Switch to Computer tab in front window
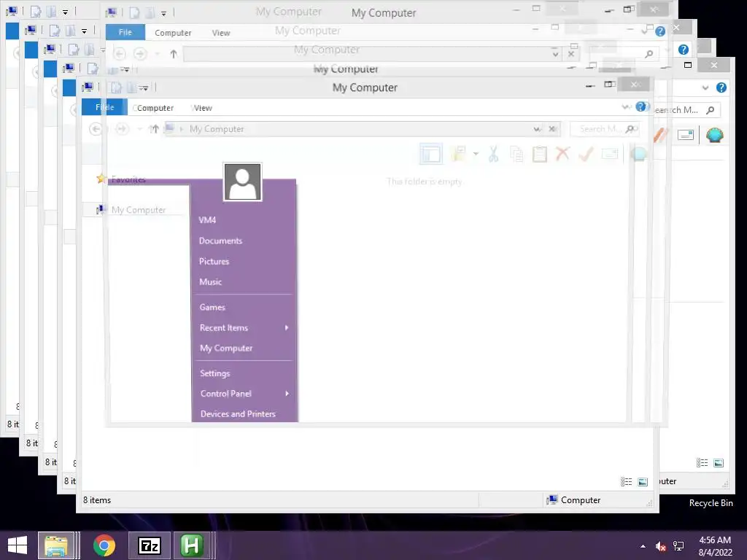This screenshot has height=560, width=747. click(153, 108)
